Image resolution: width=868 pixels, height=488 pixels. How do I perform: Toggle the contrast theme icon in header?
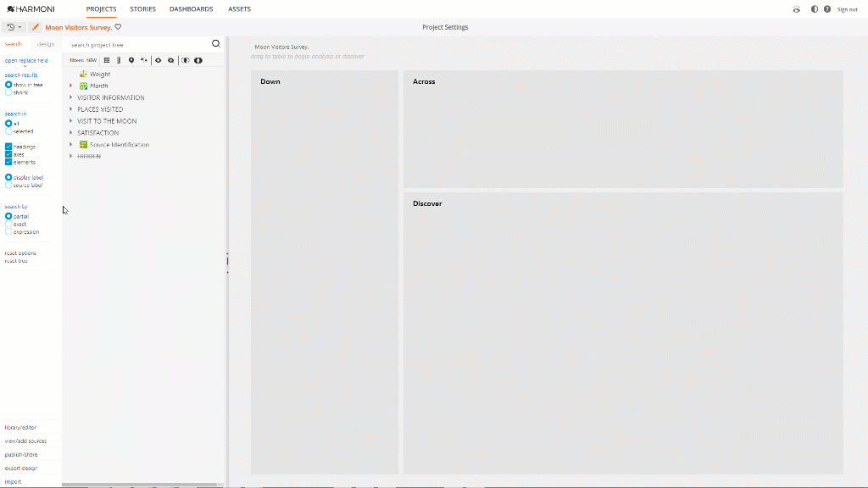point(815,9)
